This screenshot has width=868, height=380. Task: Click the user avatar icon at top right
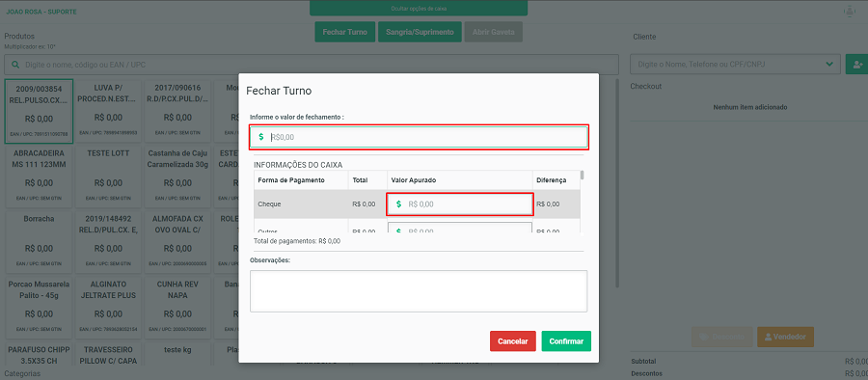pyautogui.click(x=849, y=11)
